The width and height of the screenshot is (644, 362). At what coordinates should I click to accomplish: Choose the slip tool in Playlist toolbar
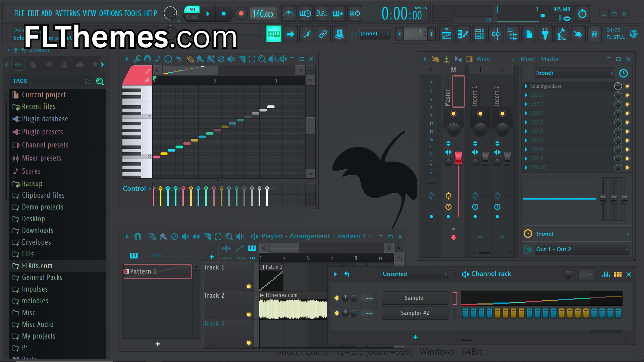196,237
